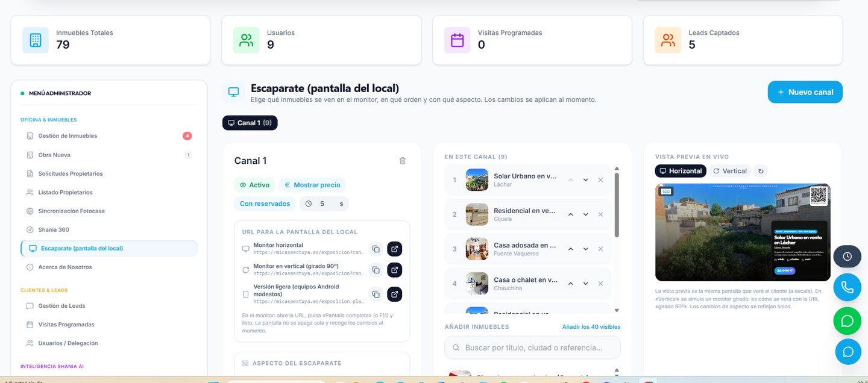The height and width of the screenshot is (383, 868).
Task: Refresh the live preview
Action: (x=761, y=171)
